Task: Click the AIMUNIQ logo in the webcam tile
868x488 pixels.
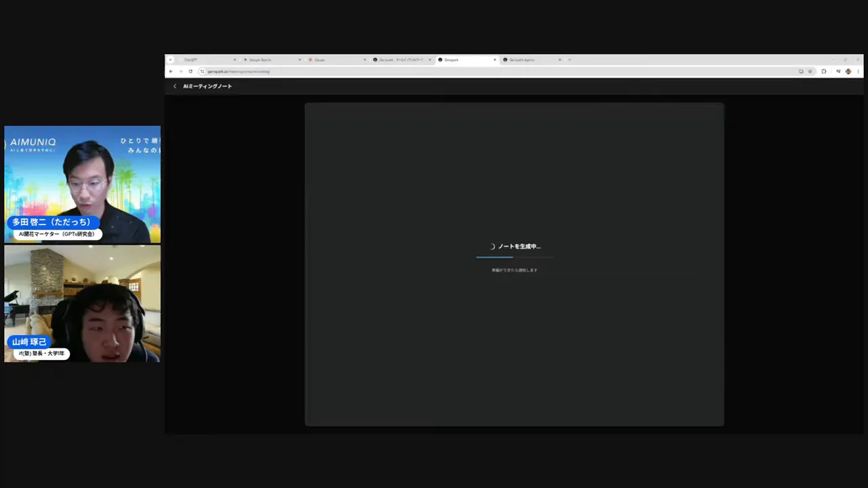Action: (x=31, y=143)
